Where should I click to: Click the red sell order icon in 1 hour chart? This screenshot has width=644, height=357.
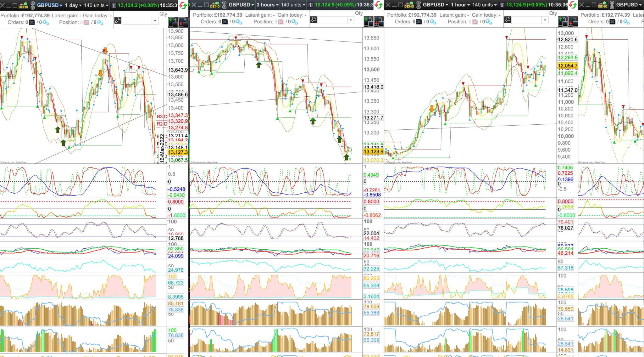click(x=573, y=21)
